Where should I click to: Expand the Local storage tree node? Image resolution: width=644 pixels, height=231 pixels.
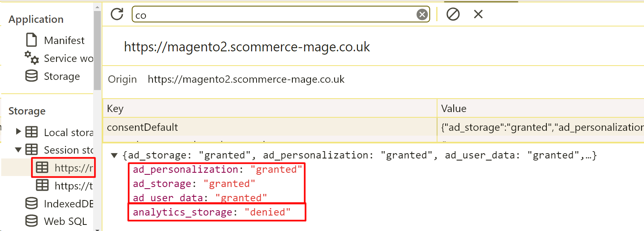(18, 132)
